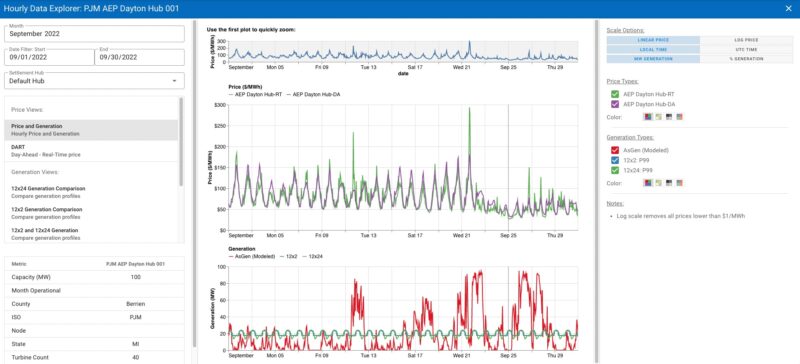Click the 12x24 generation legend entry
This screenshot has height=364, width=800.
click(312, 256)
